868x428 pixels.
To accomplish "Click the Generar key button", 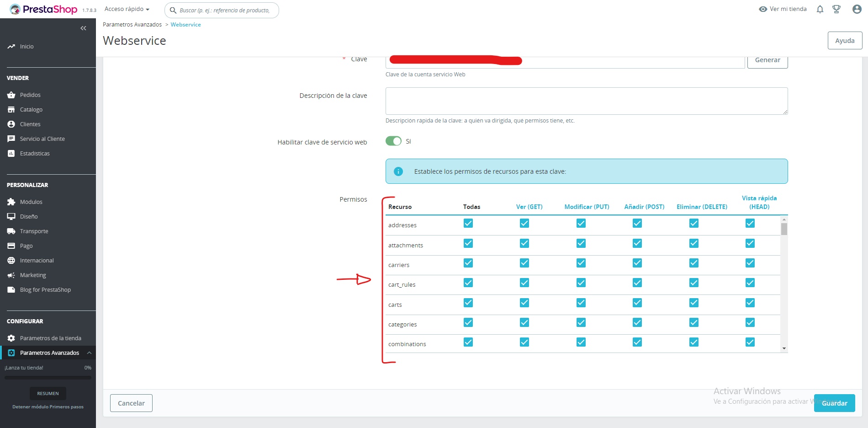I will pyautogui.click(x=767, y=60).
